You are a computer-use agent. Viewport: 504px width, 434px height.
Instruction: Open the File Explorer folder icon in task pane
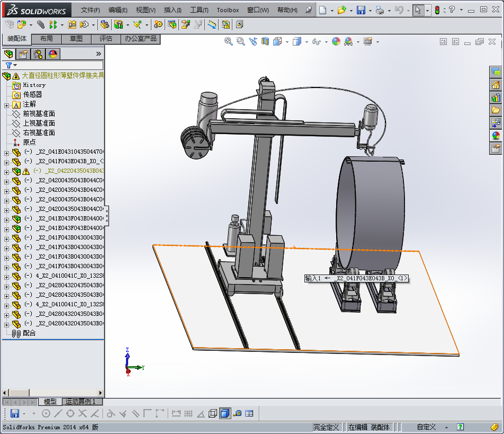point(496,110)
